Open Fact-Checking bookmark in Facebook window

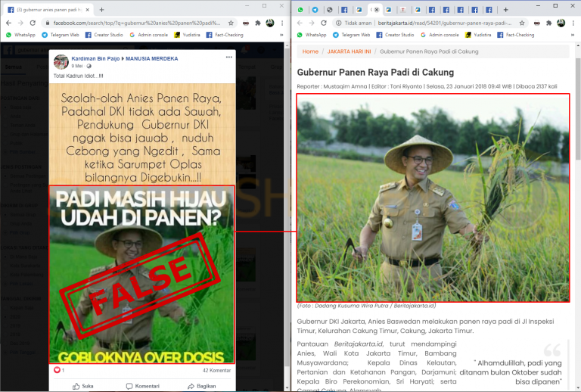pyautogui.click(x=225, y=35)
